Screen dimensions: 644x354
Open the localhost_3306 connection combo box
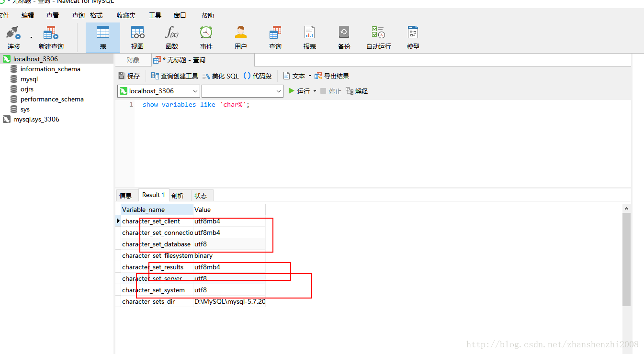click(158, 91)
